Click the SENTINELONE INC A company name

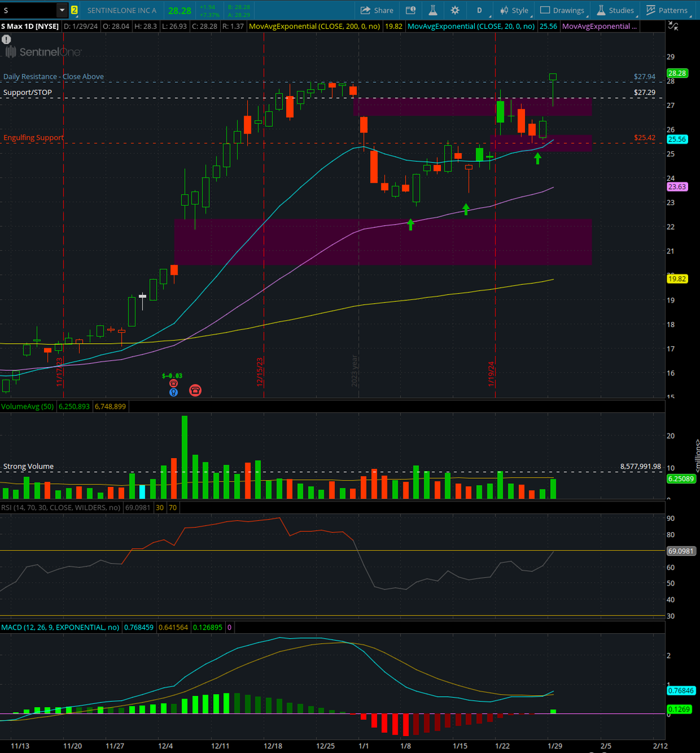tap(122, 10)
